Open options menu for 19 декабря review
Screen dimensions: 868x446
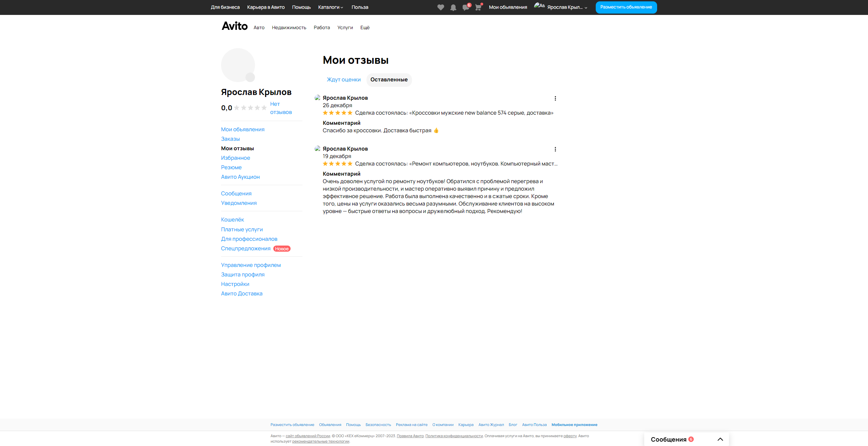(555, 149)
